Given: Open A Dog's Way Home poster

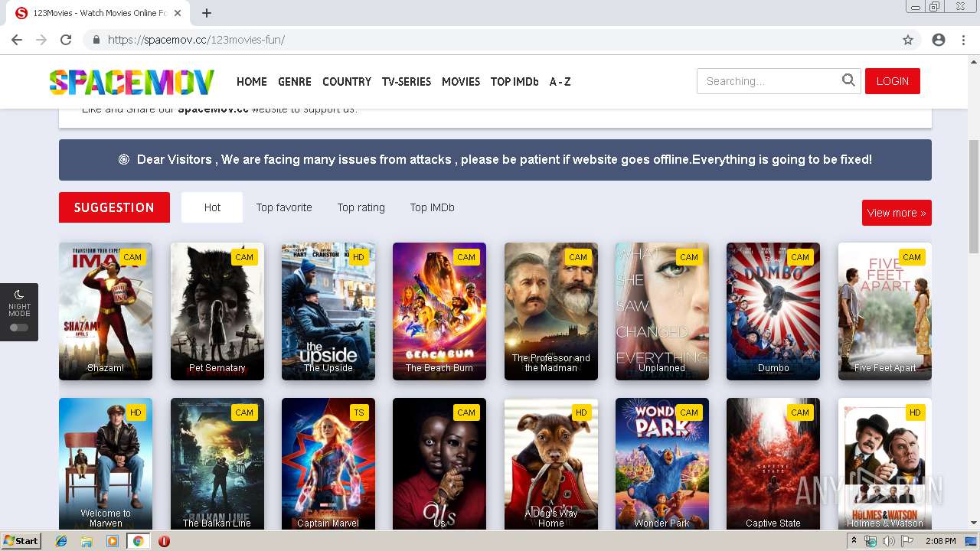Looking at the screenshot, I should pyautogui.click(x=551, y=464).
